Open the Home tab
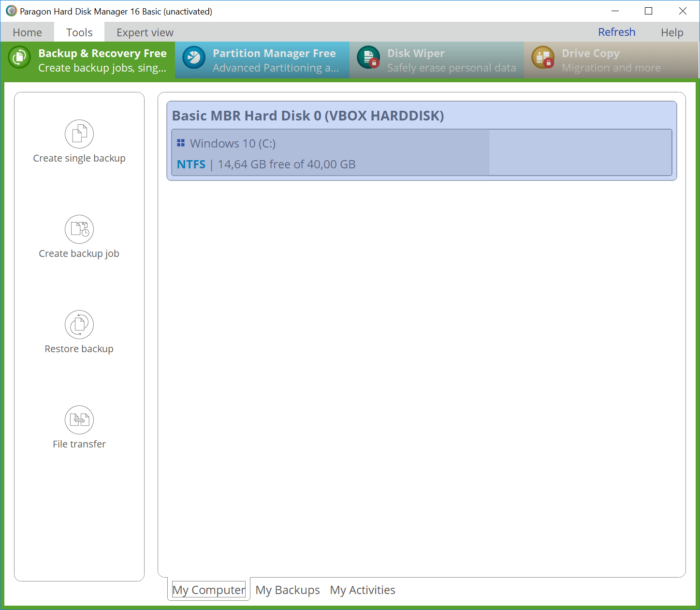This screenshot has width=700, height=610. click(x=28, y=32)
